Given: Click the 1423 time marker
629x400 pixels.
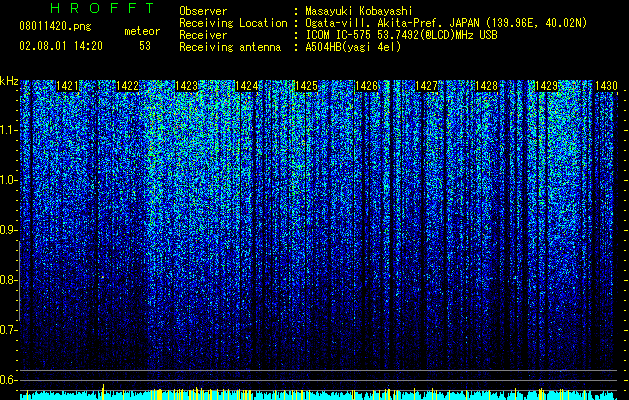Looking at the screenshot, I should 187,86.
